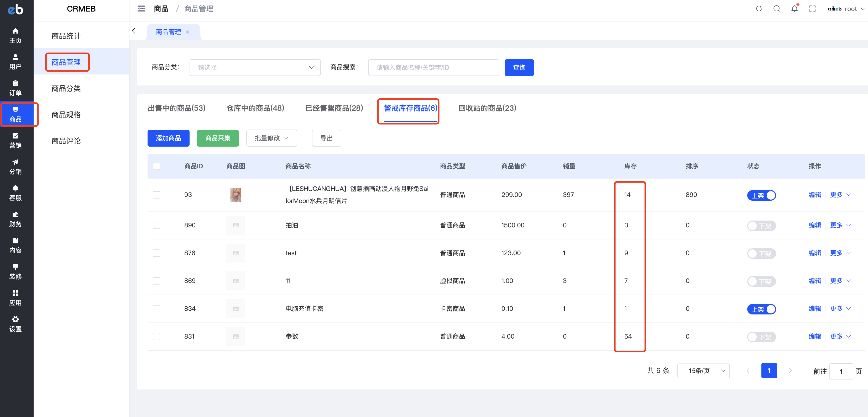Click the 添加商品 button
Viewport: 868px width, 417px height.
pos(168,138)
